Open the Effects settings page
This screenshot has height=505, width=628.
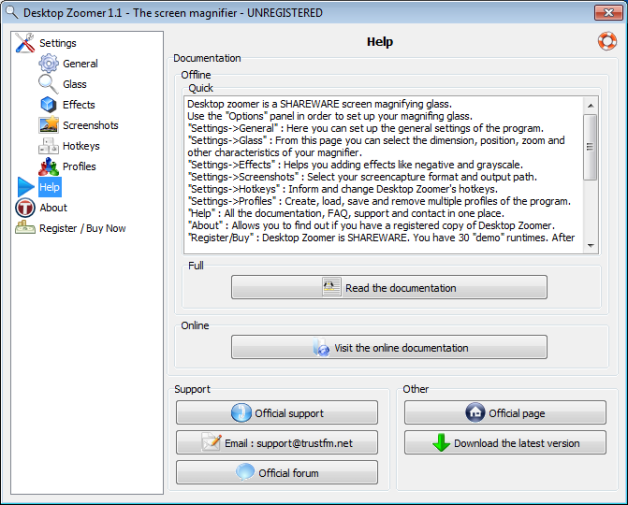79,105
